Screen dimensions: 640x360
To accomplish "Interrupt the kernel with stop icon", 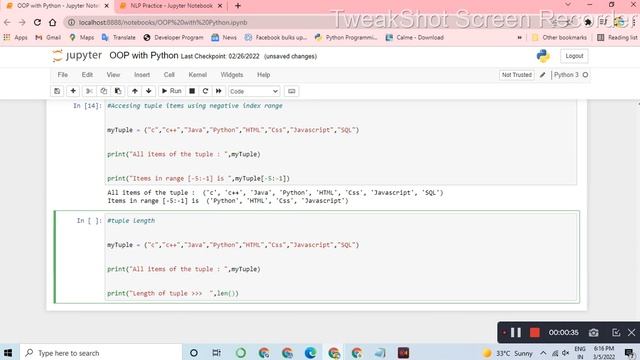I will point(192,91).
